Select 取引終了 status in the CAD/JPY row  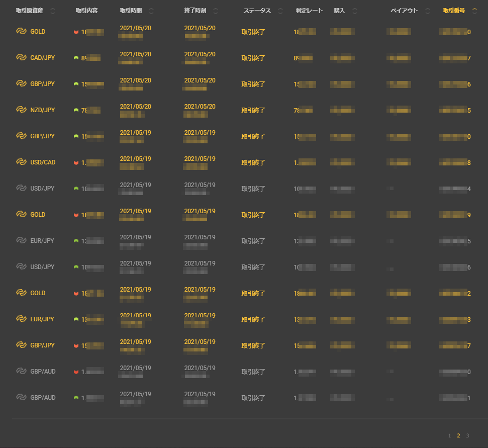(253, 58)
